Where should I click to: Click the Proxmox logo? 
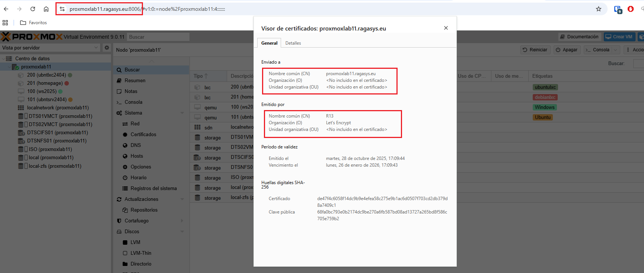pos(32,36)
